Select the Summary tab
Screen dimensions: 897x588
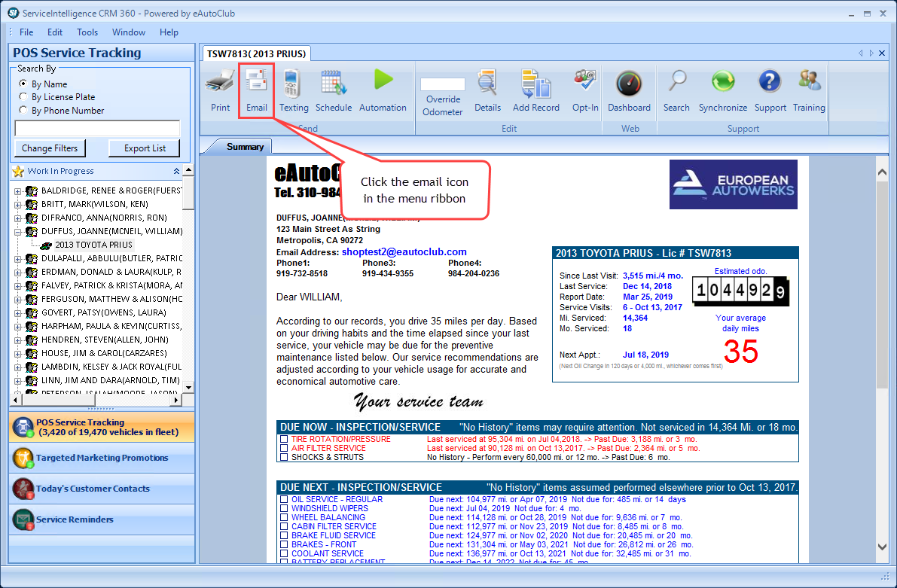tap(245, 147)
